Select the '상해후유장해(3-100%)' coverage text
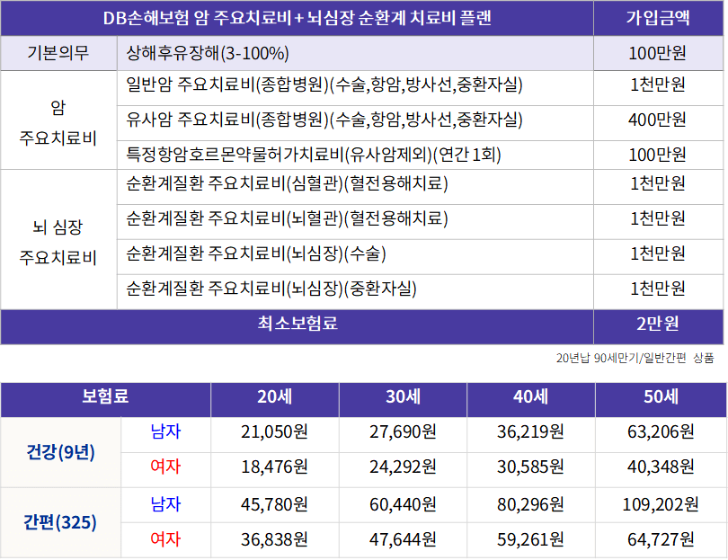Screen dimensions: 728x560 pyautogui.click(x=208, y=53)
